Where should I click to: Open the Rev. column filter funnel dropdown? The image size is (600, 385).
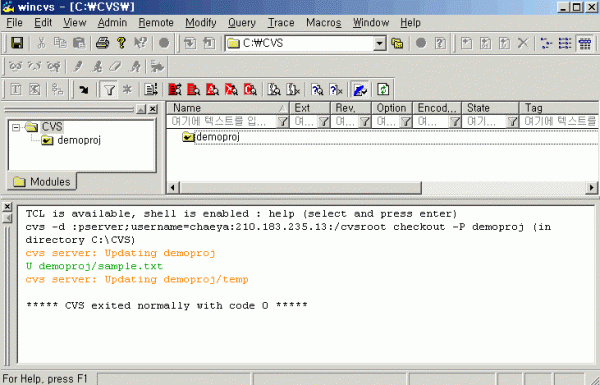point(365,122)
